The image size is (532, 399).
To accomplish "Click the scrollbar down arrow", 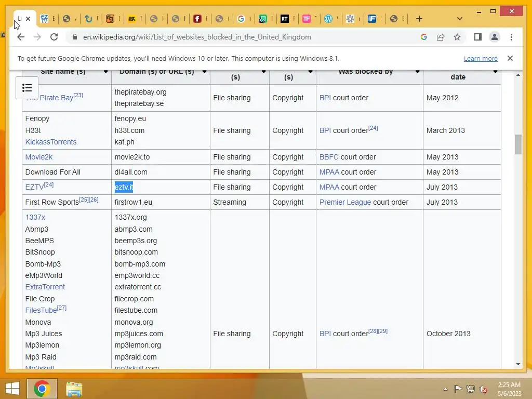I will coord(518,364).
